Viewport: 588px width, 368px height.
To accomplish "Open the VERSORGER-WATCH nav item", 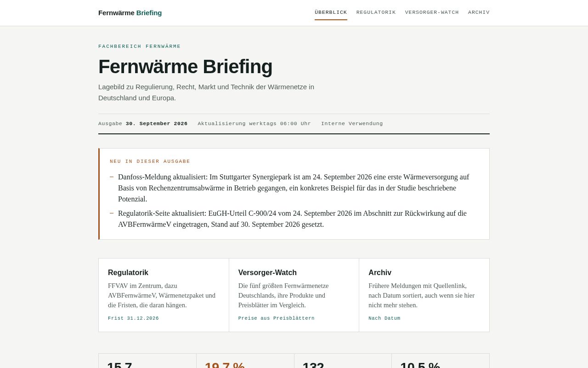I will tap(432, 12).
